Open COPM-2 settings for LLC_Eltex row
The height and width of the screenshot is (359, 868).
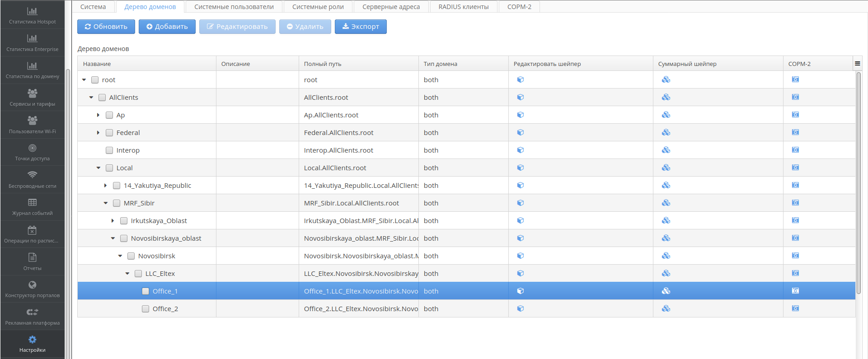[796, 273]
